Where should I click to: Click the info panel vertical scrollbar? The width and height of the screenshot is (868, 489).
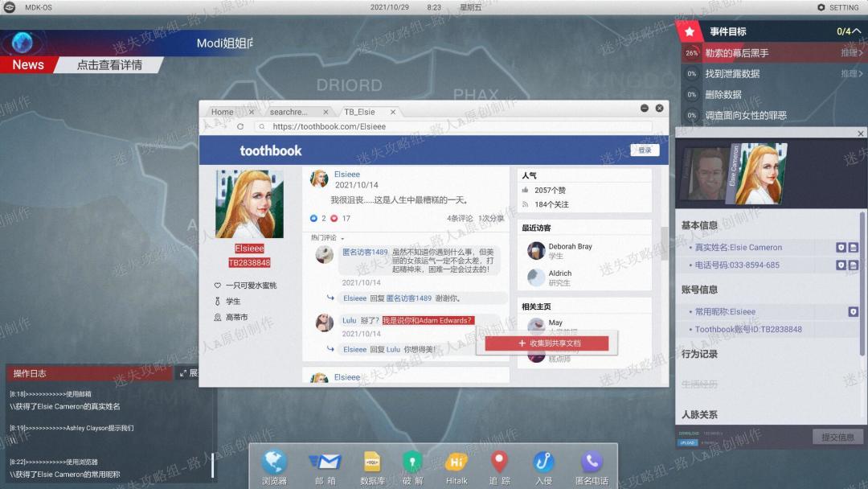[862, 282]
